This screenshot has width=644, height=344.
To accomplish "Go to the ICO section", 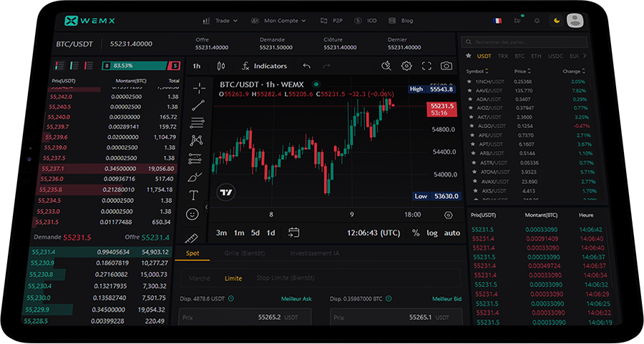I will tap(366, 21).
